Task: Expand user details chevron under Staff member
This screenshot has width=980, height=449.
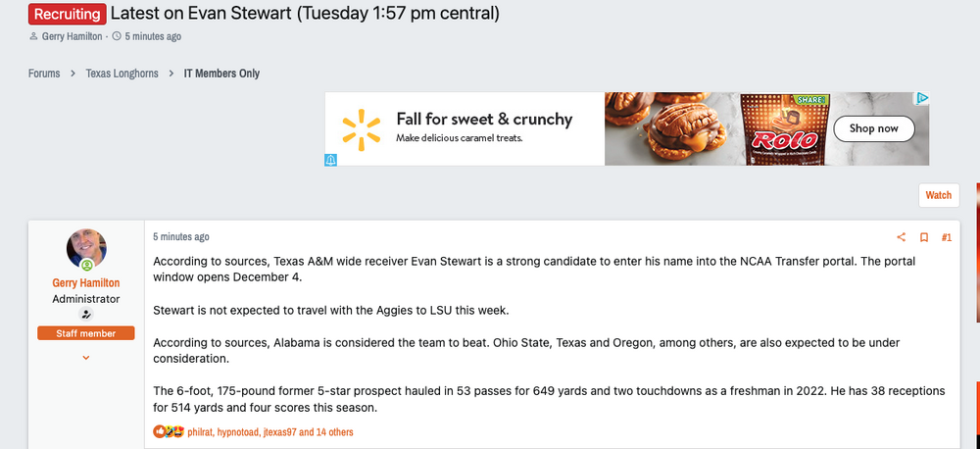Action: click(86, 358)
